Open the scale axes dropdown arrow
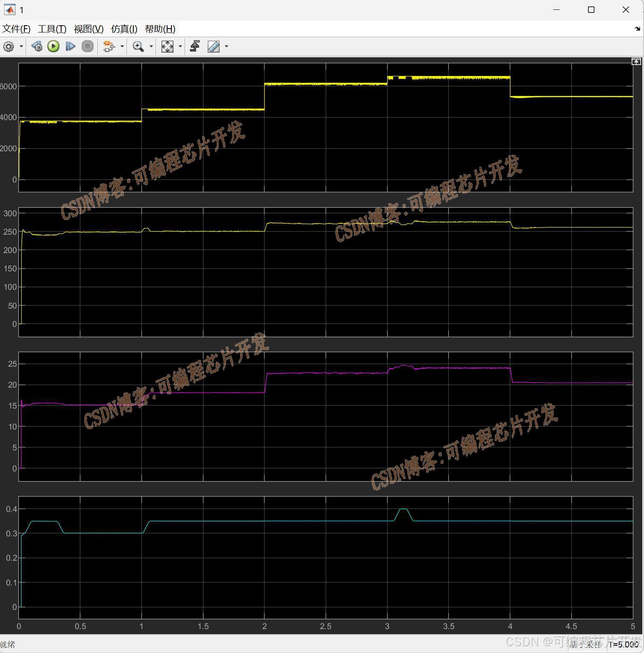This screenshot has height=653, width=644. coord(180,47)
